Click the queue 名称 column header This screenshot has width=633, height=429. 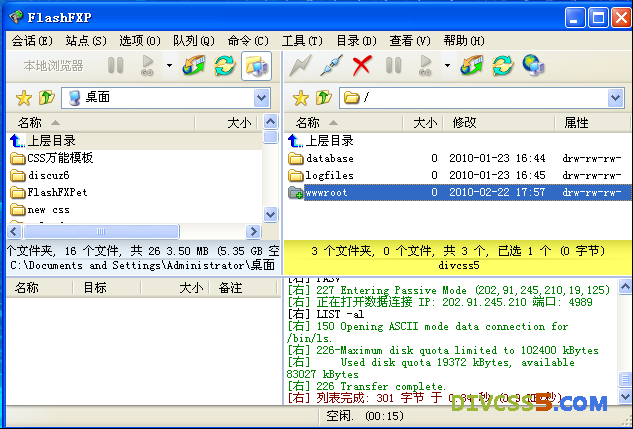click(x=40, y=288)
